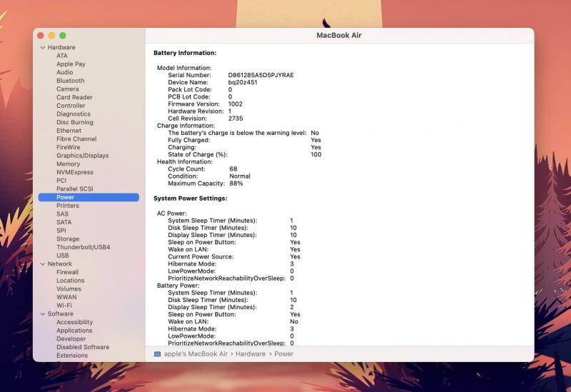The height and width of the screenshot is (392, 571).
Task: Click the AC Power subheading
Action: (171, 213)
